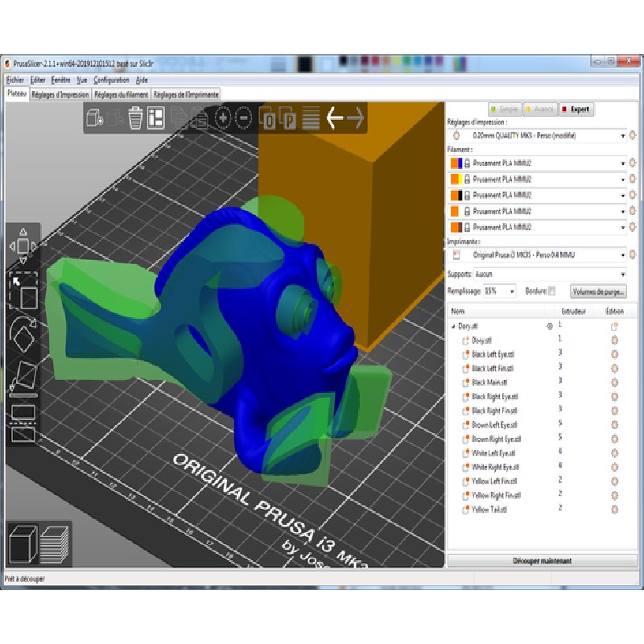Click the Delete all trash bin icon
The height and width of the screenshot is (644, 644).
click(135, 118)
